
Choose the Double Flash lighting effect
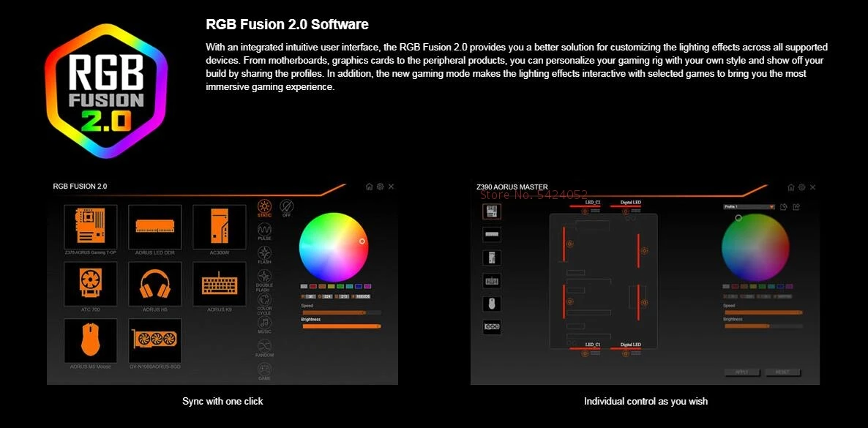tap(265, 280)
